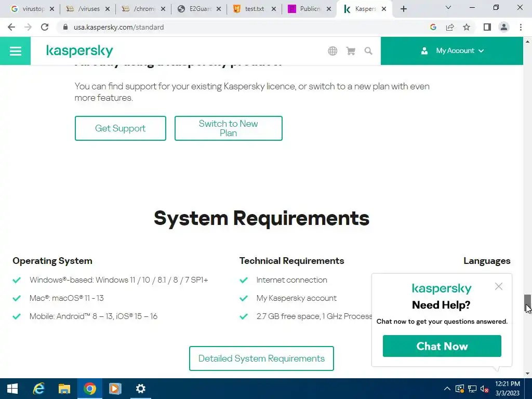Viewport: 532px width, 399px height.
Task: Click the vertical scrollbar thumb
Action: click(x=527, y=303)
